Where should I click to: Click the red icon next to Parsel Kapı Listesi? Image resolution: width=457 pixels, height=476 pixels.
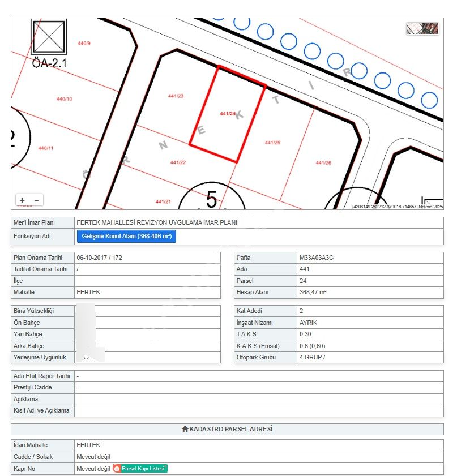[117, 469]
